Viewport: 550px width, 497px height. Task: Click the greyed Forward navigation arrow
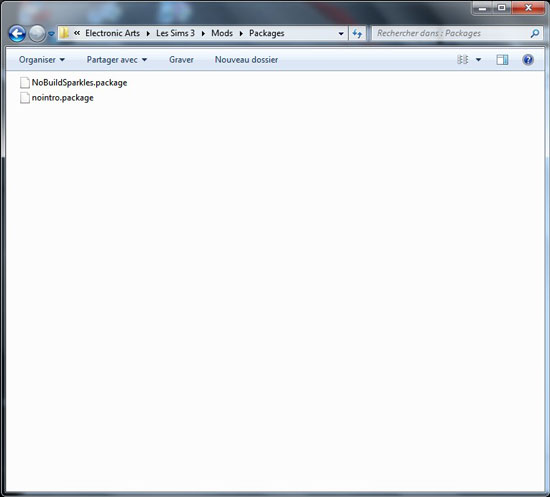(x=37, y=34)
